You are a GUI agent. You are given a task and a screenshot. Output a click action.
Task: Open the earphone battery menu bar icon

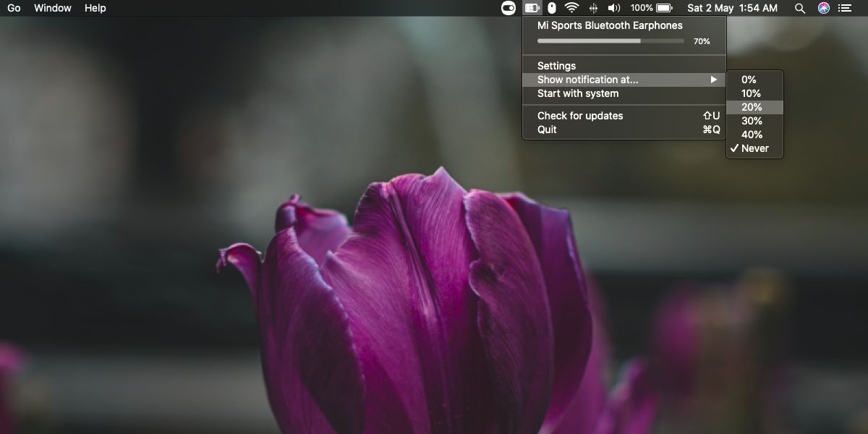(532, 8)
